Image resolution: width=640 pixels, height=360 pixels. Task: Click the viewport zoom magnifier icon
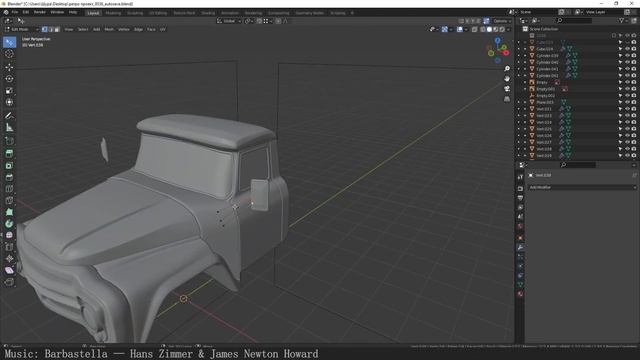pos(507,69)
